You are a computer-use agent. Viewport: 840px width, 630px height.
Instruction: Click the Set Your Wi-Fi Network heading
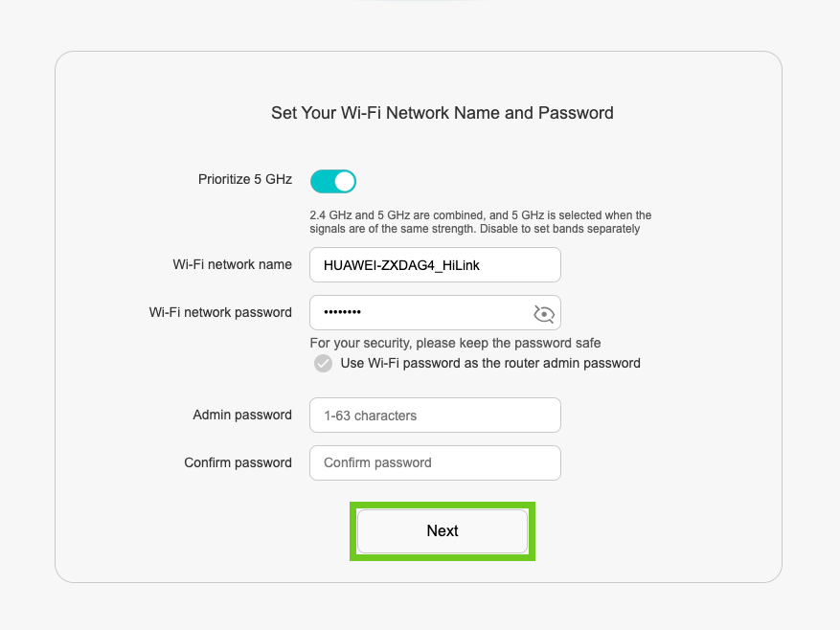point(442,113)
